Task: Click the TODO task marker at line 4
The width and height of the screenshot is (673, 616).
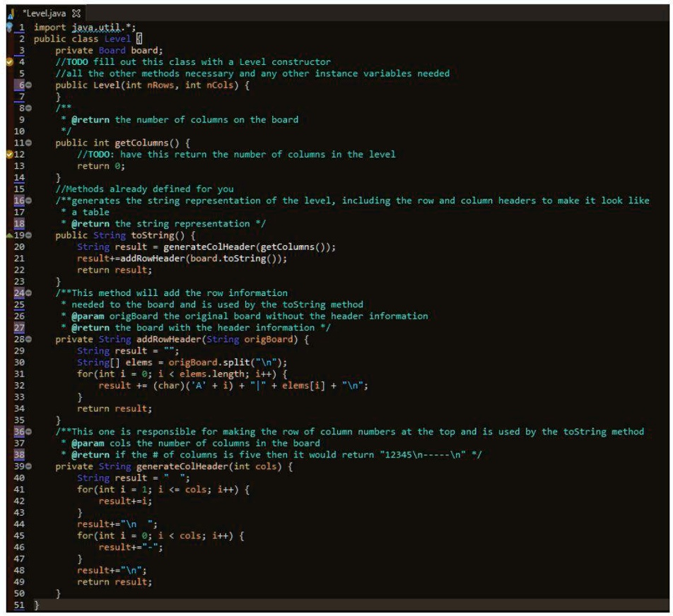Action: pos(9,61)
